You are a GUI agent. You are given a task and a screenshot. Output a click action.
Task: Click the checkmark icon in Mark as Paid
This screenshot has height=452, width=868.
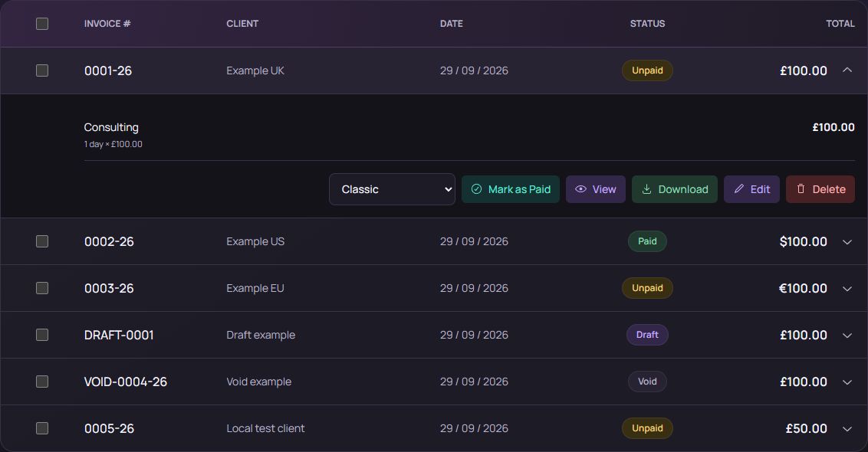(476, 189)
